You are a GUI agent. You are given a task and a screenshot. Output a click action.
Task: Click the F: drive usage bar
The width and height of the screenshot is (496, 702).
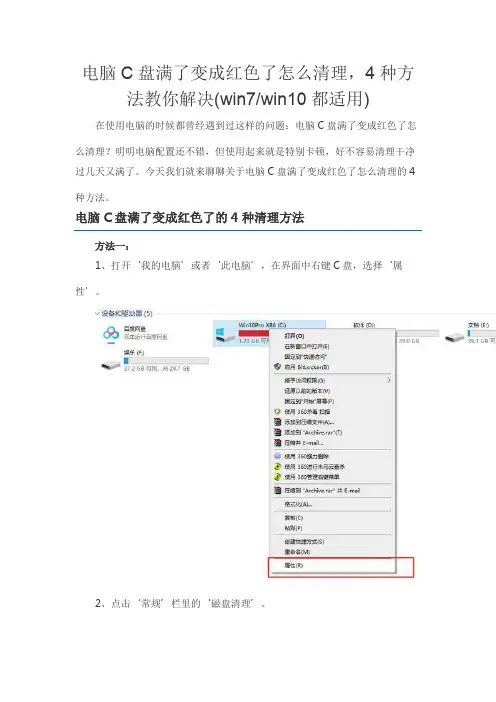[x=166, y=360]
